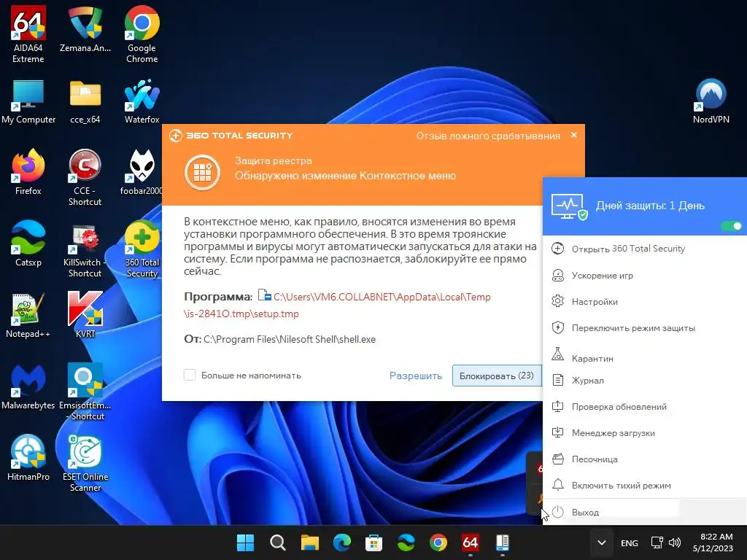The width and height of the screenshot is (747, 560).
Task: Launch NordVPN desktop shortcut
Action: pos(711,102)
